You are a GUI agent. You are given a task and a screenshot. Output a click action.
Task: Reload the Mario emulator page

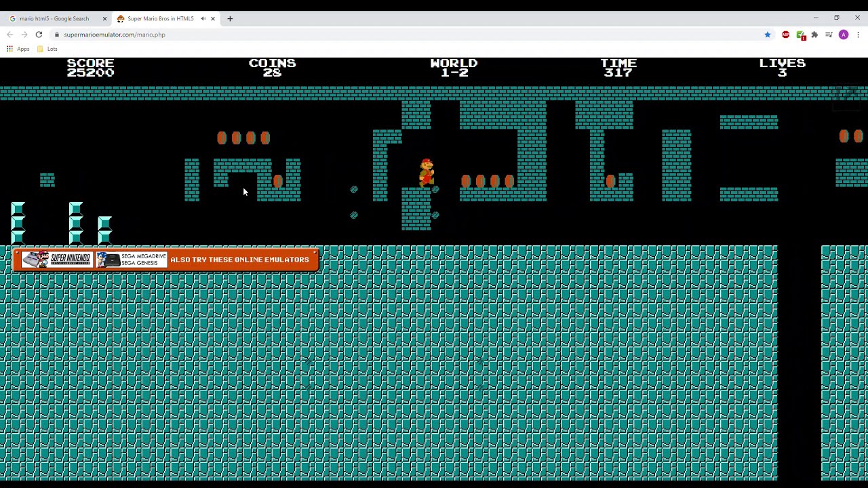click(x=39, y=35)
